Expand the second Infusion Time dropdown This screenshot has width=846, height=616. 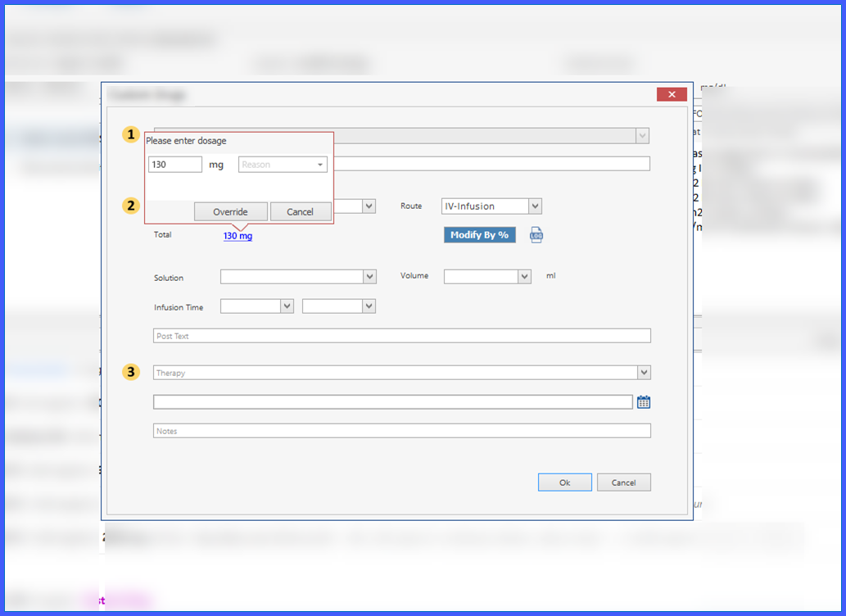click(339, 306)
